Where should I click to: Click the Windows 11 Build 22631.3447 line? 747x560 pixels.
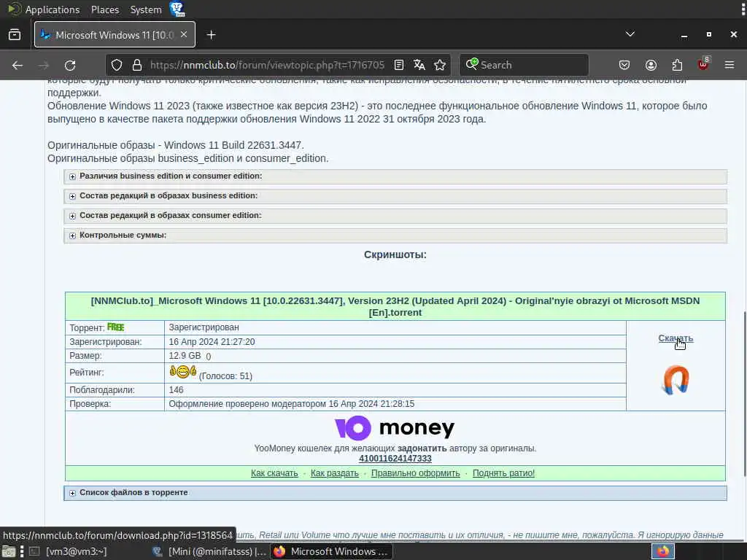(x=175, y=145)
